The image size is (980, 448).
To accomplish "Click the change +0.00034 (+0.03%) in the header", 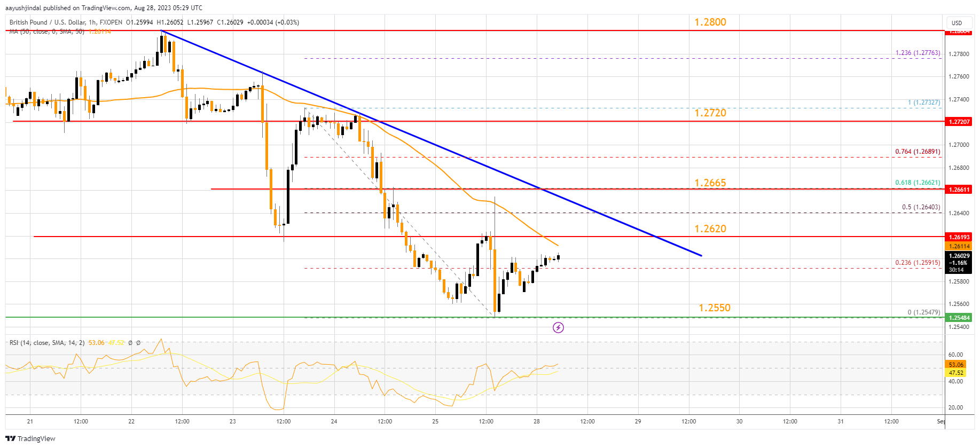I will click(x=273, y=22).
